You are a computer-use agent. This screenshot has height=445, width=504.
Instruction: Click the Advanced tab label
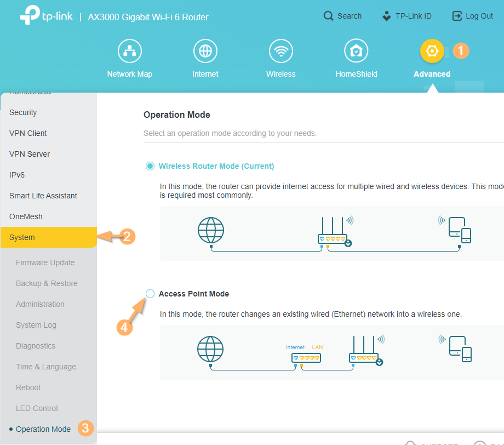click(432, 74)
